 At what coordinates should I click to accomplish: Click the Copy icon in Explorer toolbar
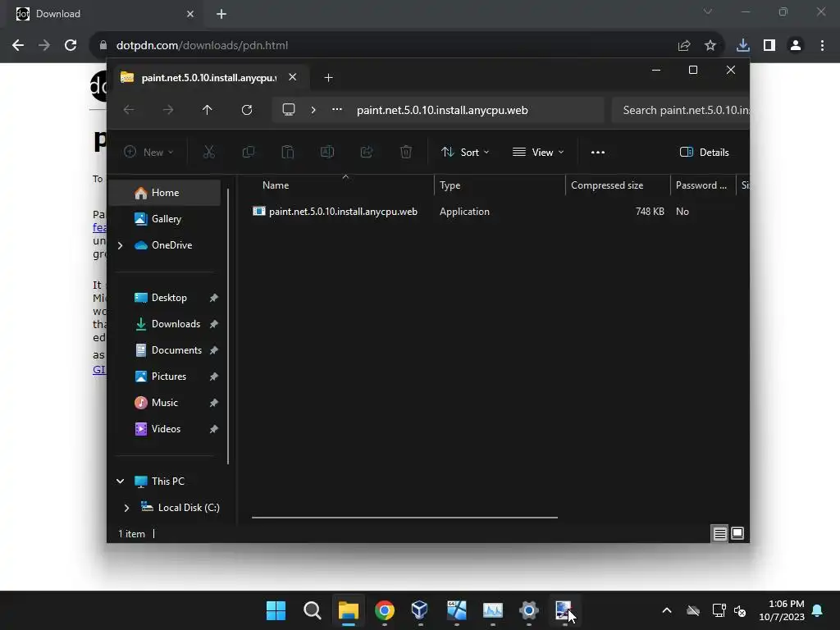(248, 152)
